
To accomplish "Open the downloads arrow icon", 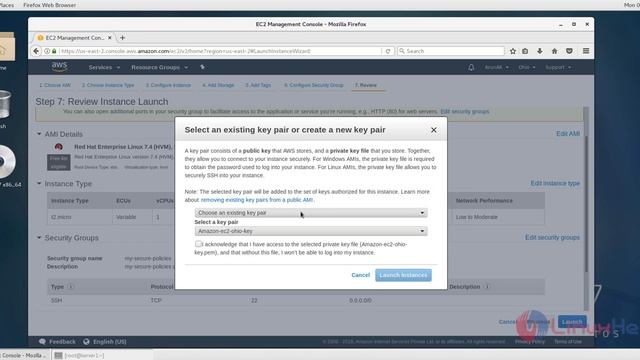I will (x=540, y=51).
